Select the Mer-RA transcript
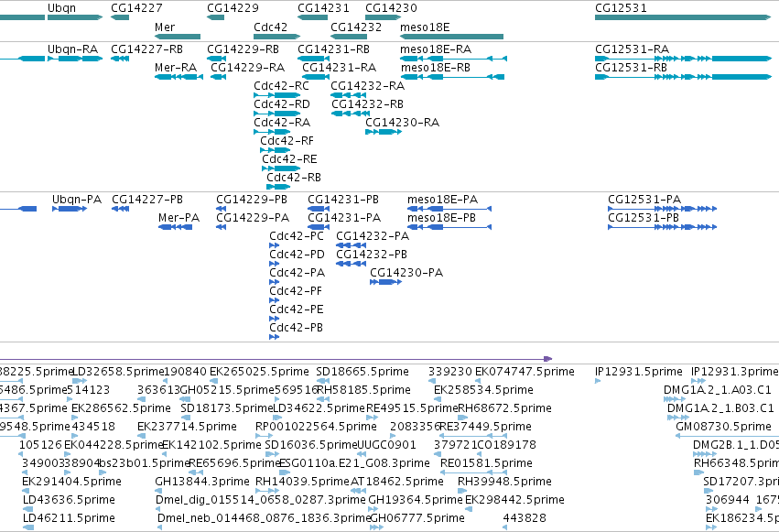This screenshot has height=532, width=779. point(179,77)
